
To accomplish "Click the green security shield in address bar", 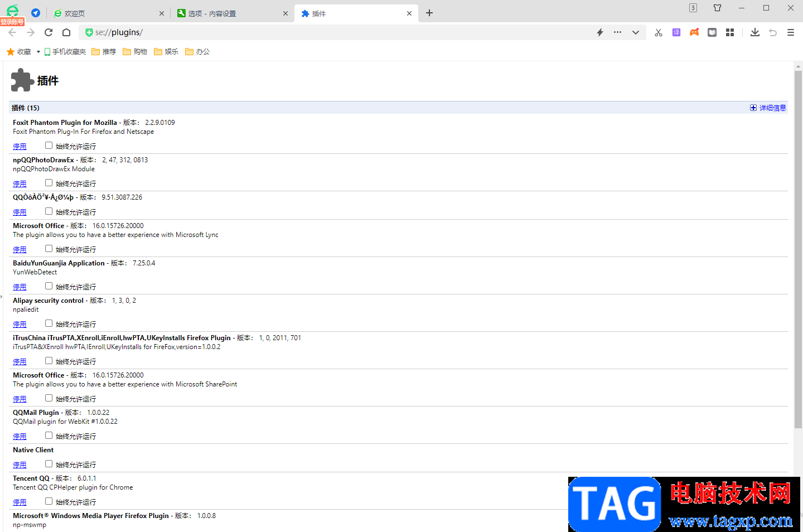I will (x=89, y=32).
